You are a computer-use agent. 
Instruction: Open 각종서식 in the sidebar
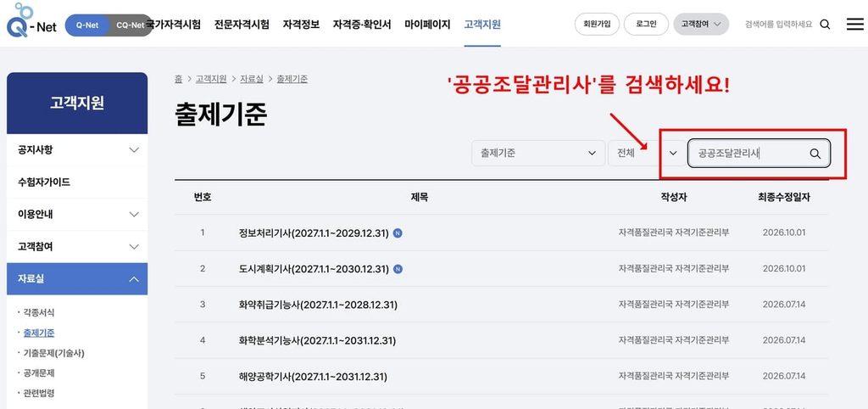pos(39,313)
